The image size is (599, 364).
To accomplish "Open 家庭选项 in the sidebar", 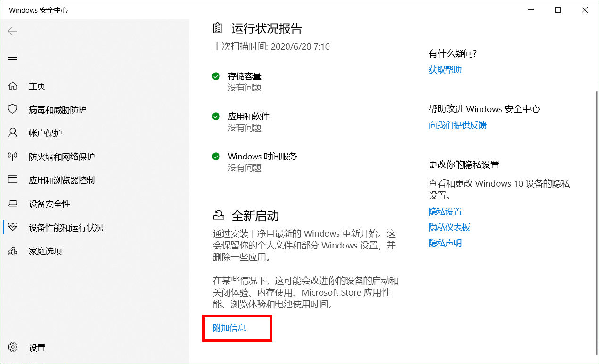I will coord(42,251).
